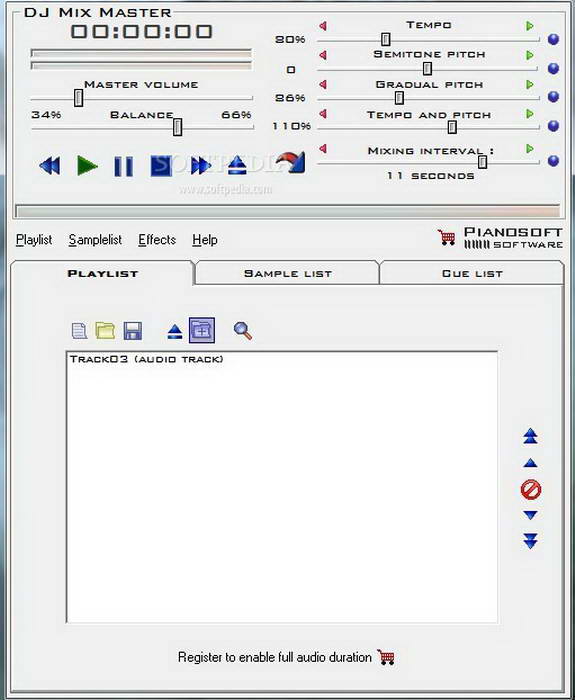The height and width of the screenshot is (700, 575).
Task: Open the Samplelist menu
Action: [95, 240]
